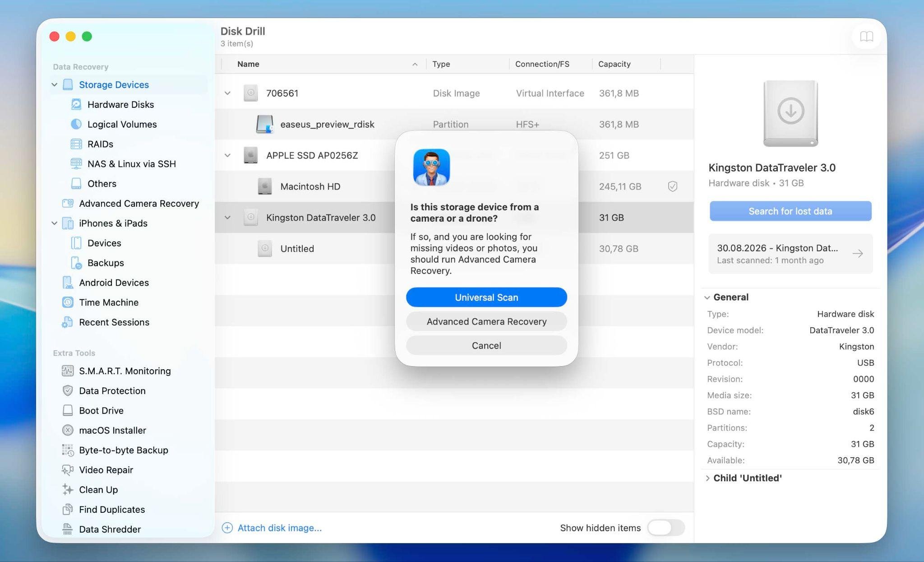The image size is (924, 562).
Task: Click the Hardware Disks sidebar icon
Action: [x=76, y=104]
